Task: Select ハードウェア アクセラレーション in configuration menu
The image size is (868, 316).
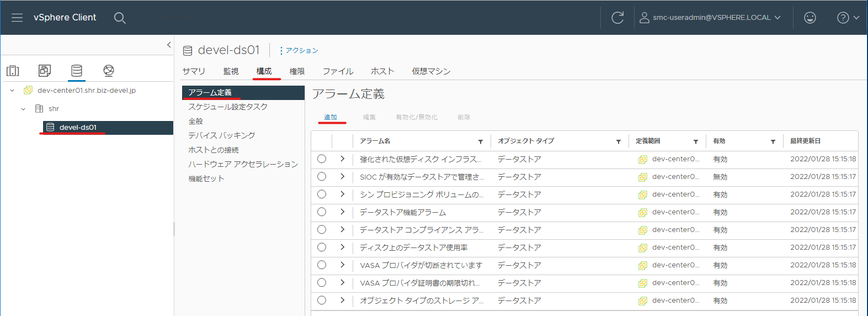Action: coord(243,164)
